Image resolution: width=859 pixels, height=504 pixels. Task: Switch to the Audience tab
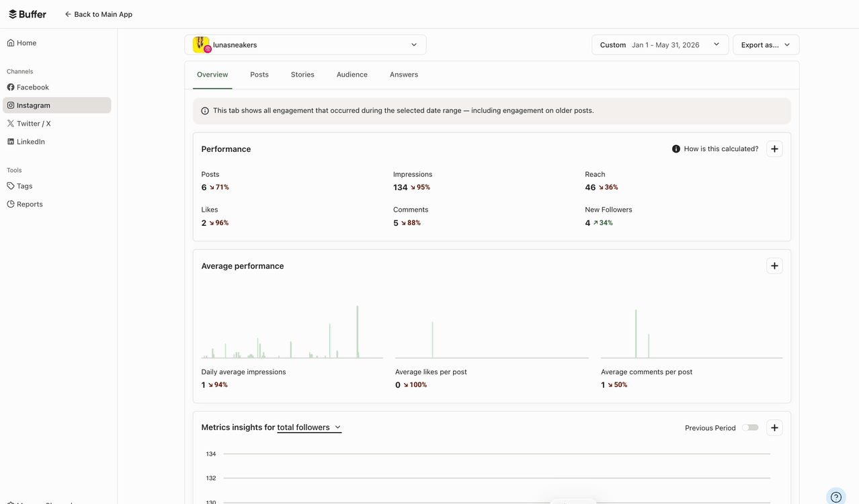coord(352,75)
